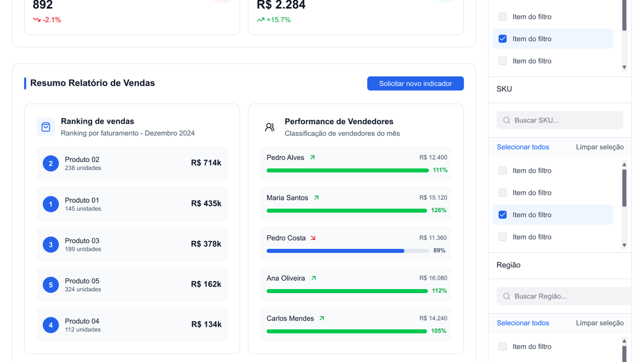Click the R$ 134k value for Produto 04
644x362 pixels.
pyautogui.click(x=206, y=324)
